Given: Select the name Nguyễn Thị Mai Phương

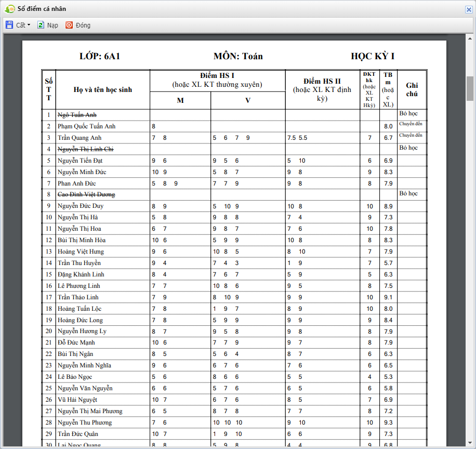Looking at the screenshot, I should point(90,412).
